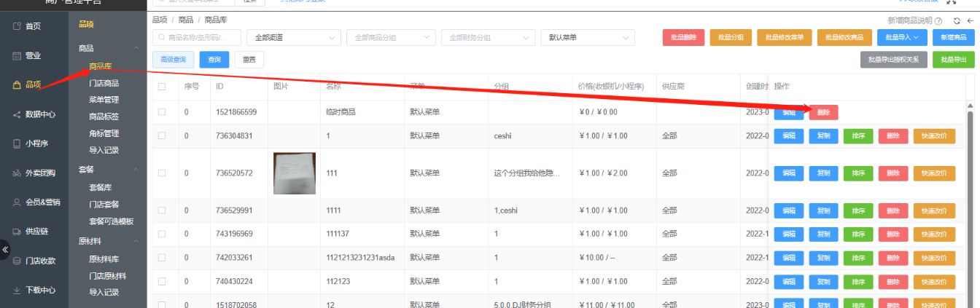Select 菜单管理 in the submenu
The image size is (980, 308).
104,100
